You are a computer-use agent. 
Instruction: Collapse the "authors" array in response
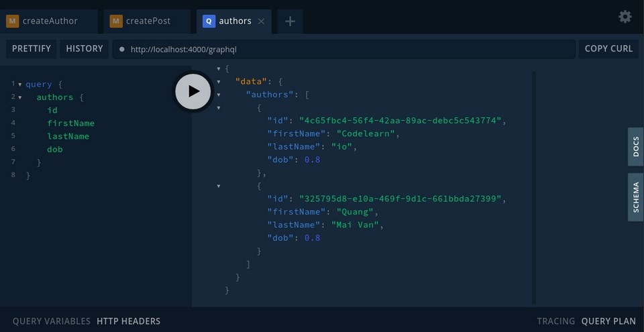click(x=219, y=95)
